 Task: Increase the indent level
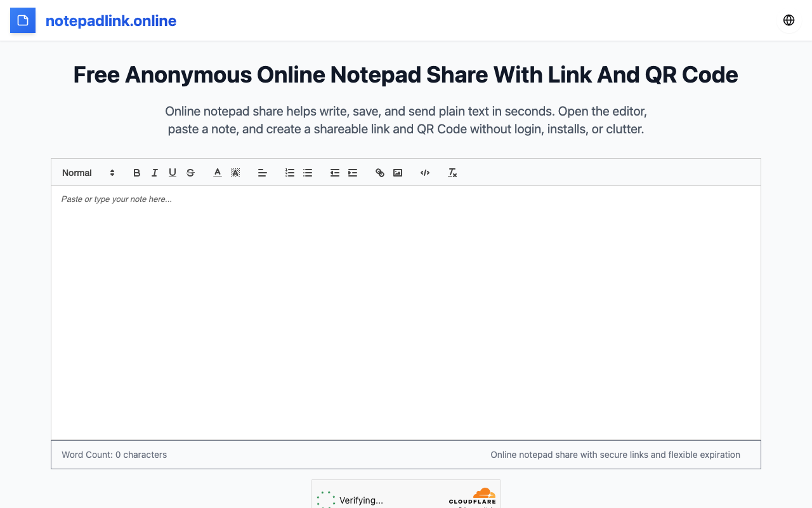pos(352,173)
